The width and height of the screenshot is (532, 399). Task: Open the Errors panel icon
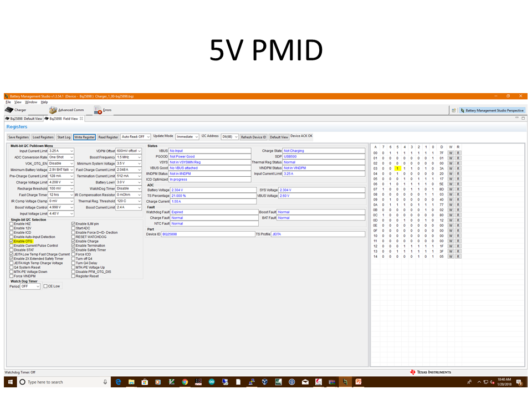coord(103,110)
